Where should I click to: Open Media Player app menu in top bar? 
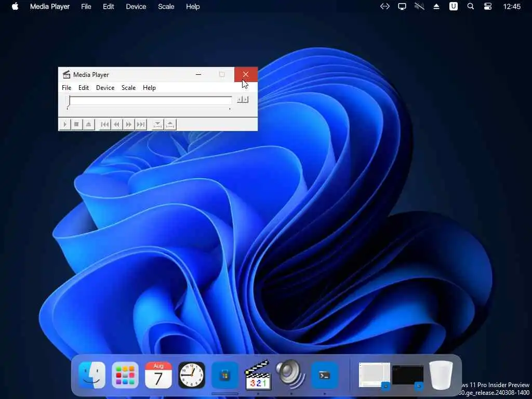click(50, 6)
